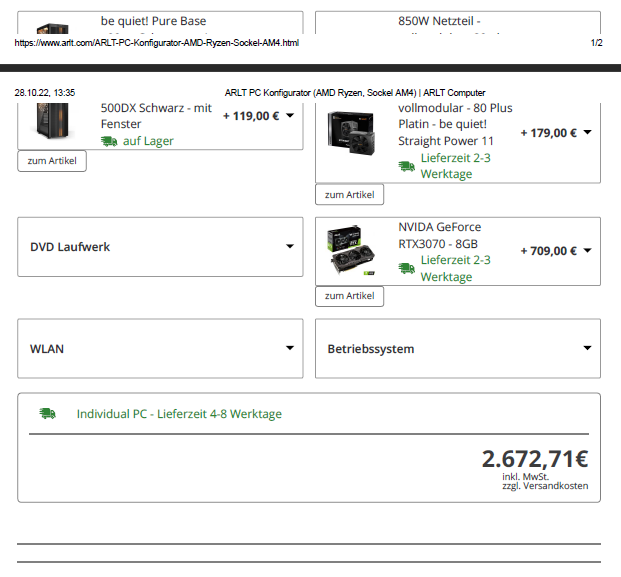Click the '500DX Schwarz - mit Fenster' title
The image size is (621, 577).
point(156,116)
